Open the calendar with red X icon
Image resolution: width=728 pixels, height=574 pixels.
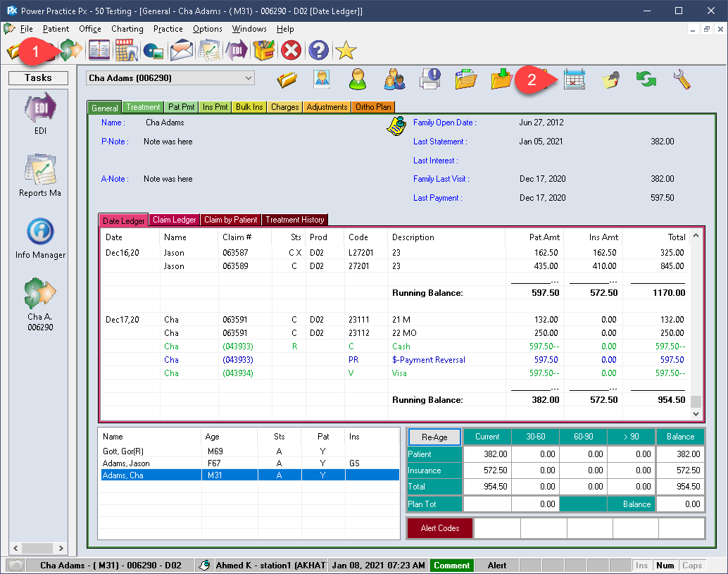click(x=575, y=79)
